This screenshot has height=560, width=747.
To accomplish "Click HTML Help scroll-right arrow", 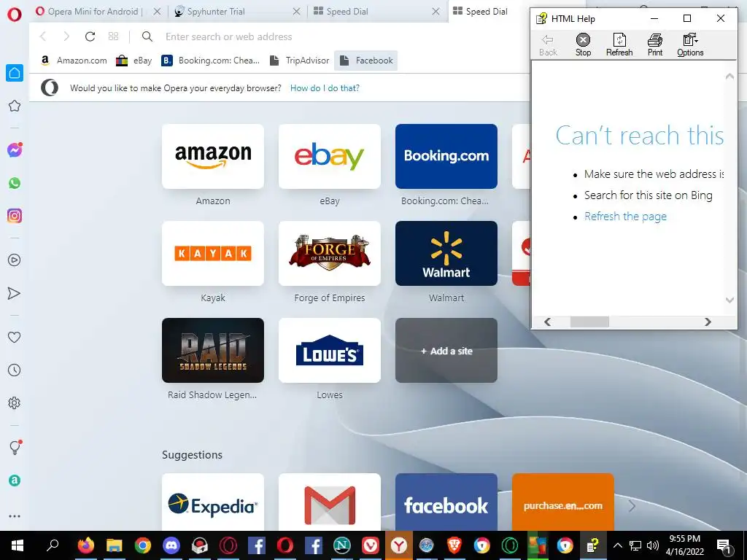I will (708, 322).
